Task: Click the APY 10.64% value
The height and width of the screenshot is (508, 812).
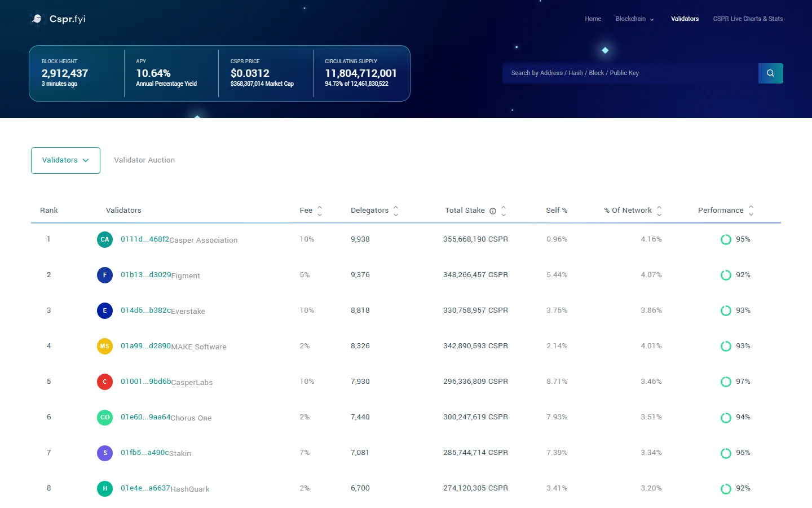Action: point(153,73)
